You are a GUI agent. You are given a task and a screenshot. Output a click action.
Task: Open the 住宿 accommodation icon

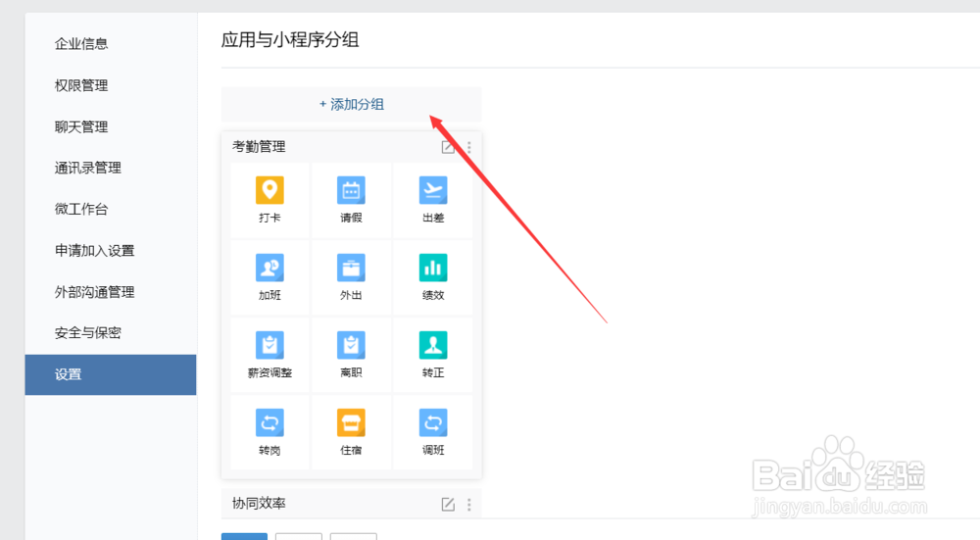tap(351, 423)
